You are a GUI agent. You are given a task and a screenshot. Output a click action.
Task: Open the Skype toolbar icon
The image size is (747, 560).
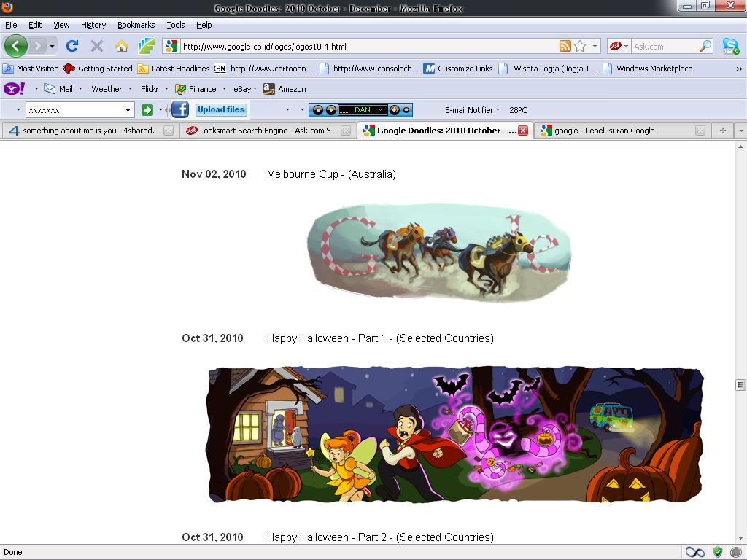(731, 46)
